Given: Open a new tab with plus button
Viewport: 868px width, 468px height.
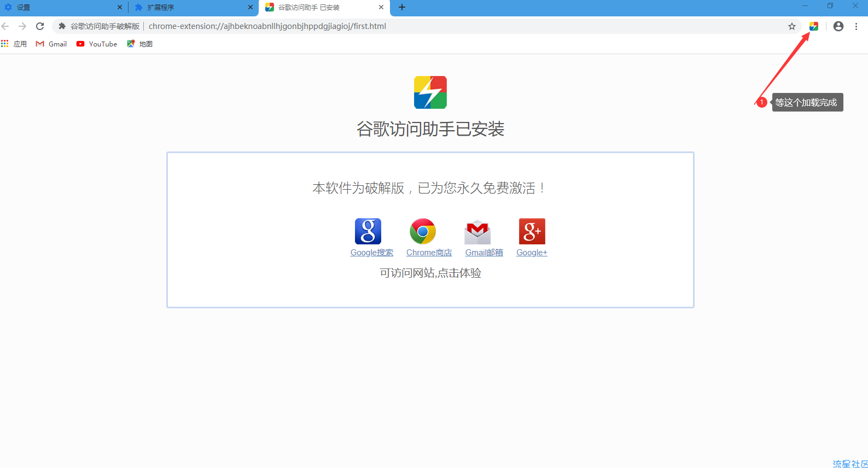Looking at the screenshot, I should point(402,7).
